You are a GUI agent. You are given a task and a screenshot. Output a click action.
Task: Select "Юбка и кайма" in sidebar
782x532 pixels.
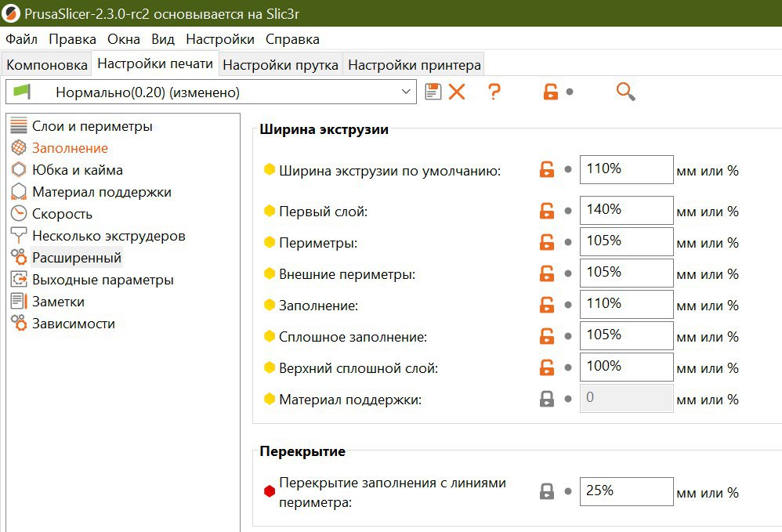pyautogui.click(x=78, y=170)
